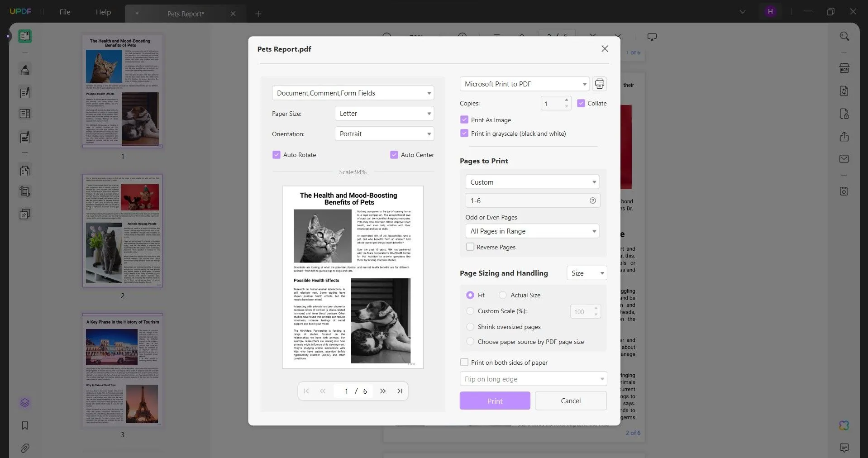
Task: Select the Actual Size radio button
Action: [x=503, y=295]
